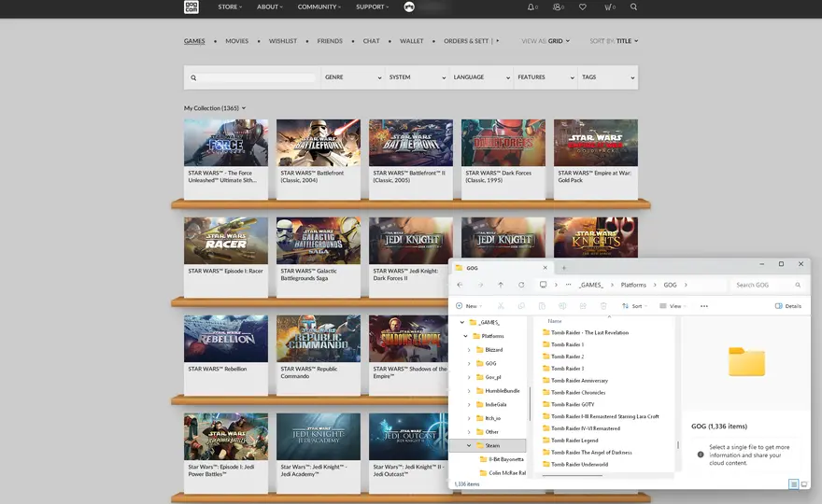
Task: Open the GOG.com logo home link
Action: coord(191,7)
